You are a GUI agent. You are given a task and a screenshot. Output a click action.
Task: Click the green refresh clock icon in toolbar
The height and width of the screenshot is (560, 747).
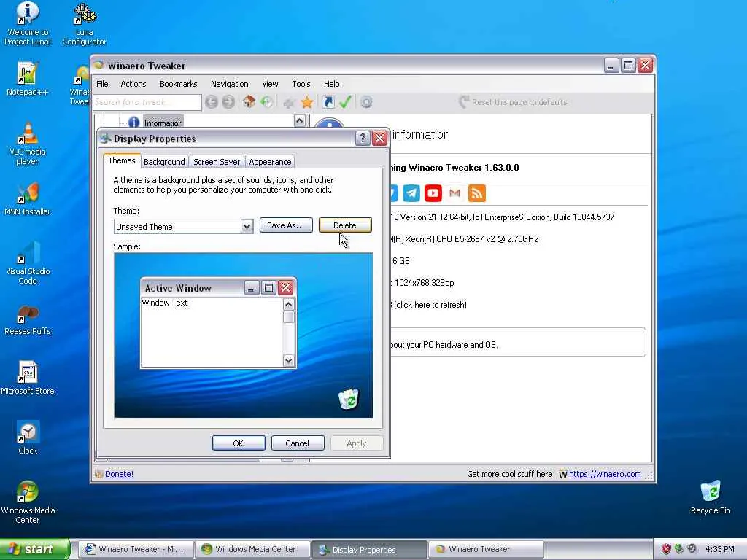coord(266,102)
